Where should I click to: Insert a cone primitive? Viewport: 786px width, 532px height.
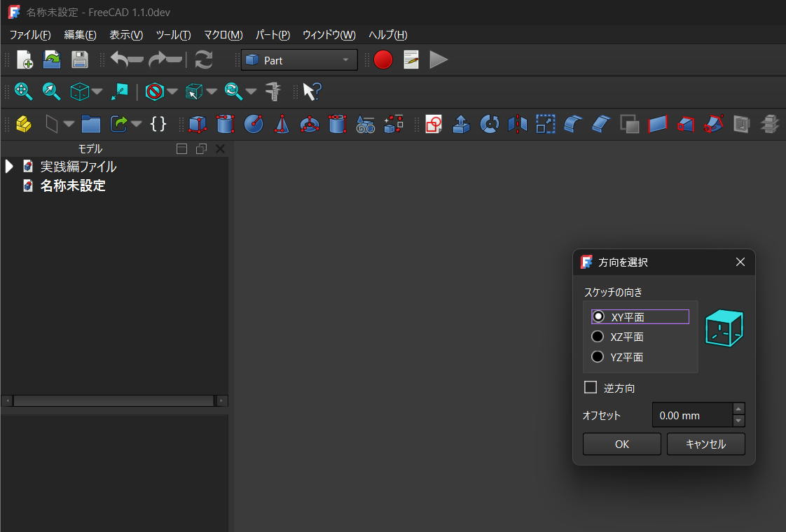click(281, 124)
